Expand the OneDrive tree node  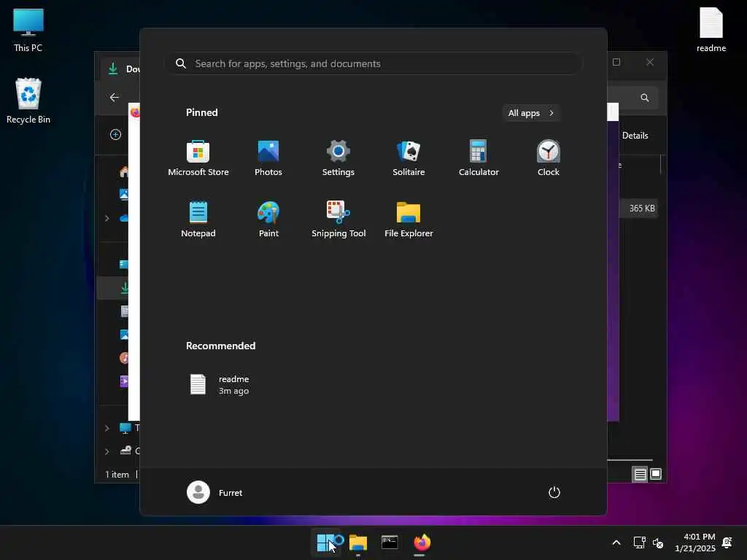[107, 218]
